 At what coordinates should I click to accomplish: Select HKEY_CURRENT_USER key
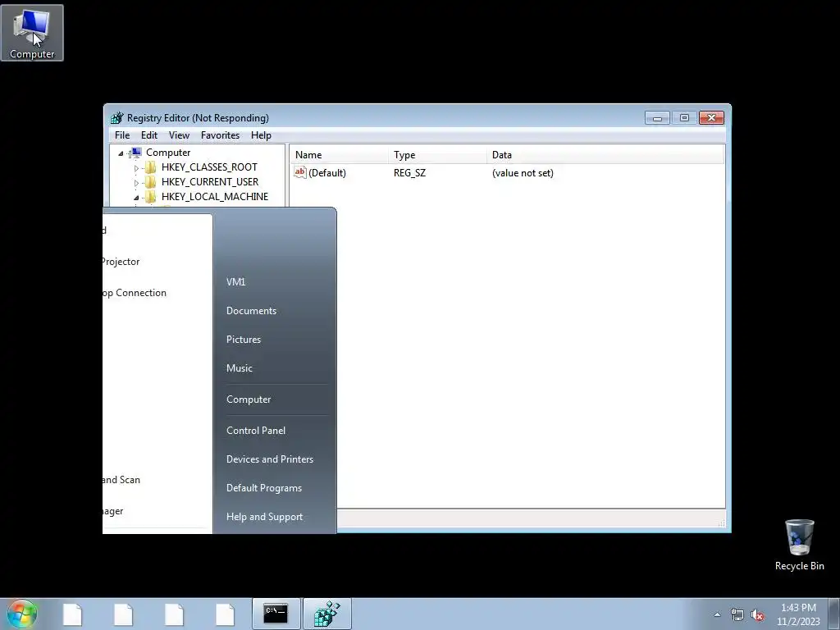pyautogui.click(x=209, y=182)
